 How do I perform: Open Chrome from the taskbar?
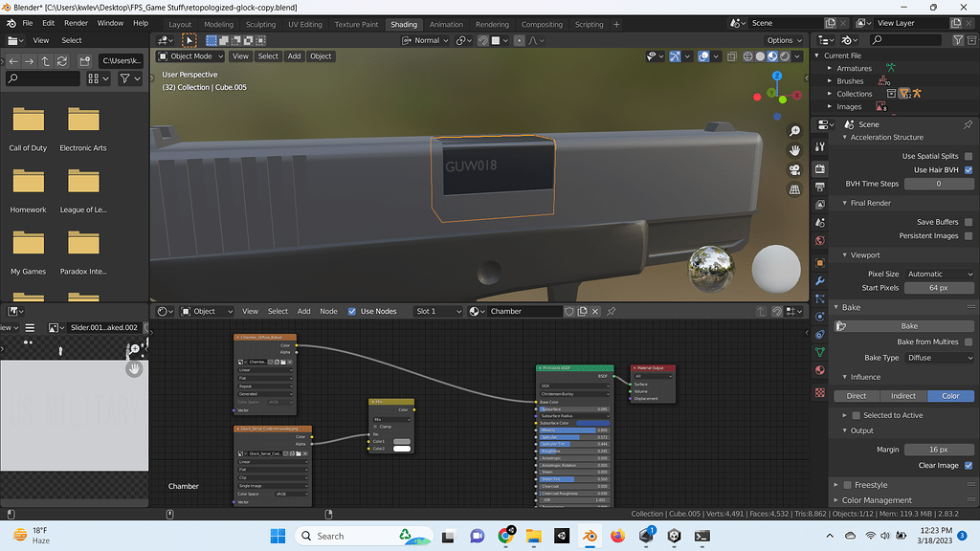coord(505,536)
